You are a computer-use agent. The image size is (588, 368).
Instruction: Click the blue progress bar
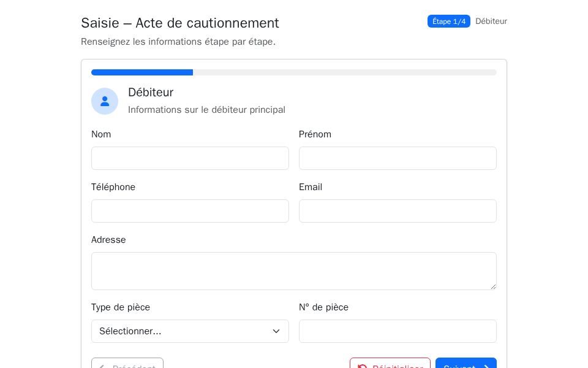coord(142,72)
